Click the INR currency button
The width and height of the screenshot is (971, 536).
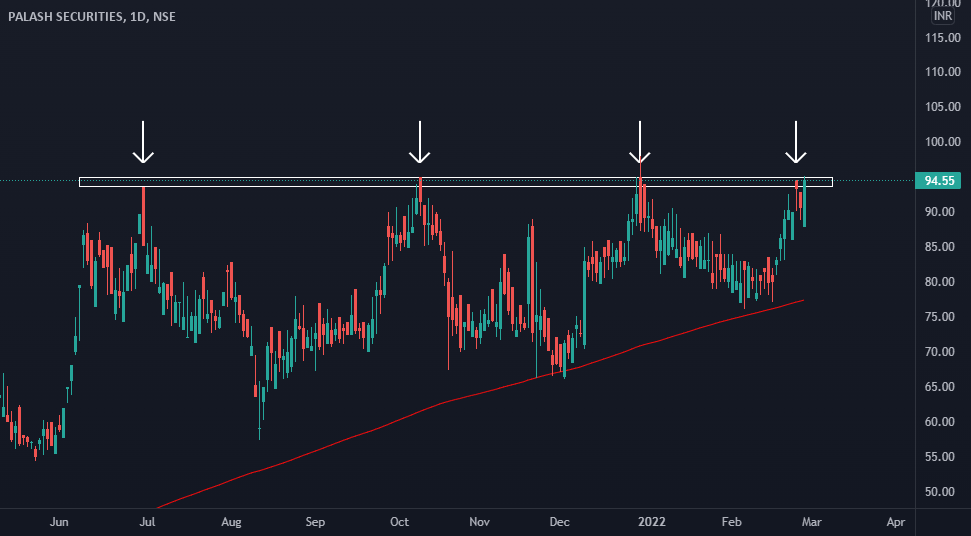(x=943, y=16)
